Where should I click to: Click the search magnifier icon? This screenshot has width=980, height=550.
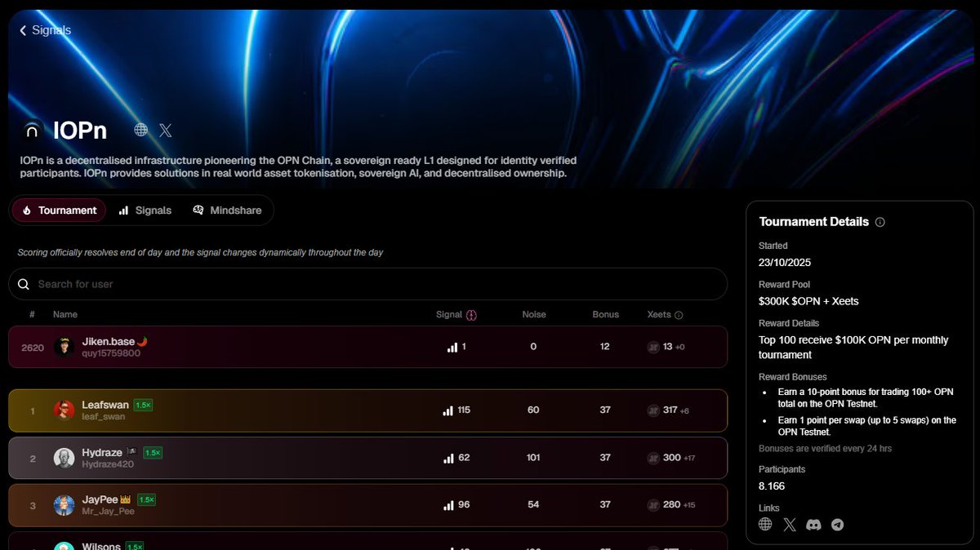24,284
